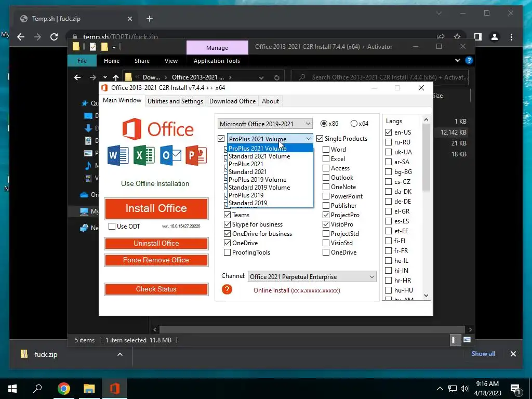Check the Excel single product checkbox
Image resolution: width=532 pixels, height=399 pixels.
[326, 159]
